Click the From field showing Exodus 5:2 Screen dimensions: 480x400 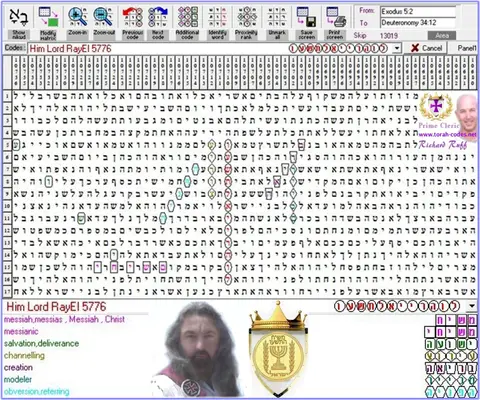(418, 12)
